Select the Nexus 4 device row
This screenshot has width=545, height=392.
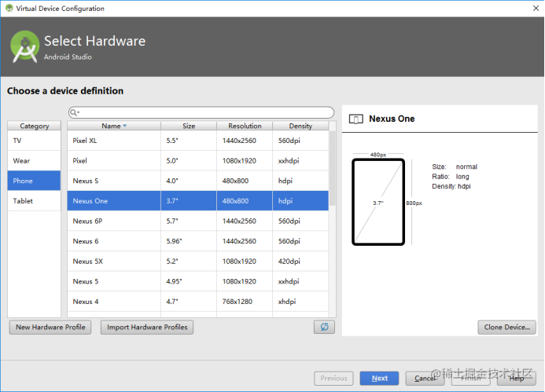[x=197, y=302]
